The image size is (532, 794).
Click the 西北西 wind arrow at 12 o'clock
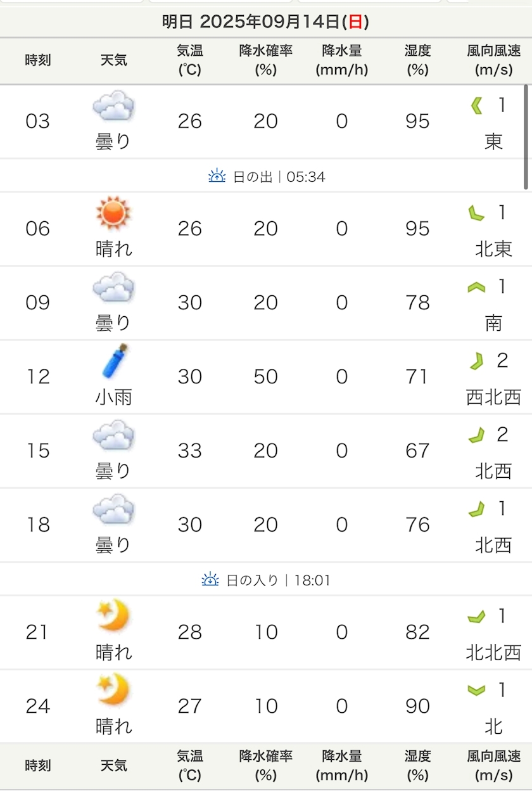point(476,361)
